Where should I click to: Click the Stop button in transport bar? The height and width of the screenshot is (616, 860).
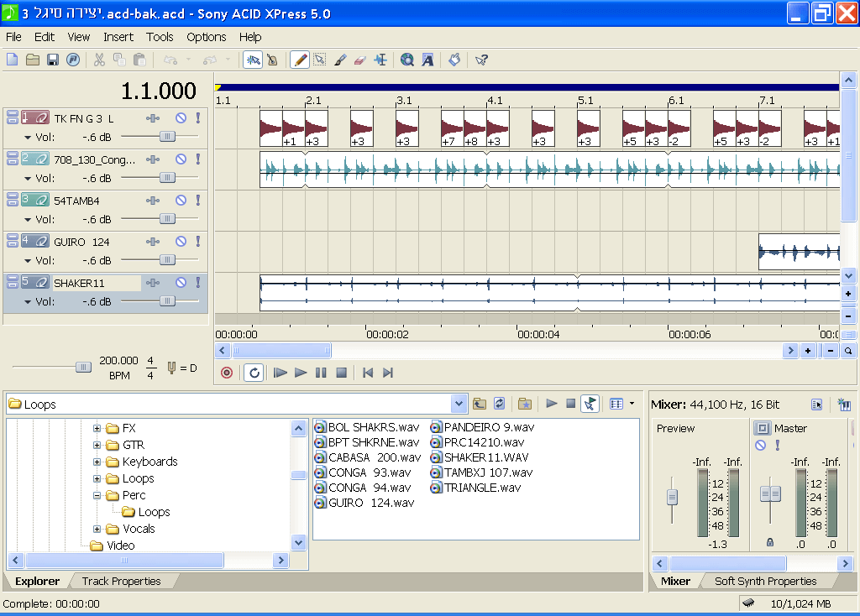coord(341,373)
